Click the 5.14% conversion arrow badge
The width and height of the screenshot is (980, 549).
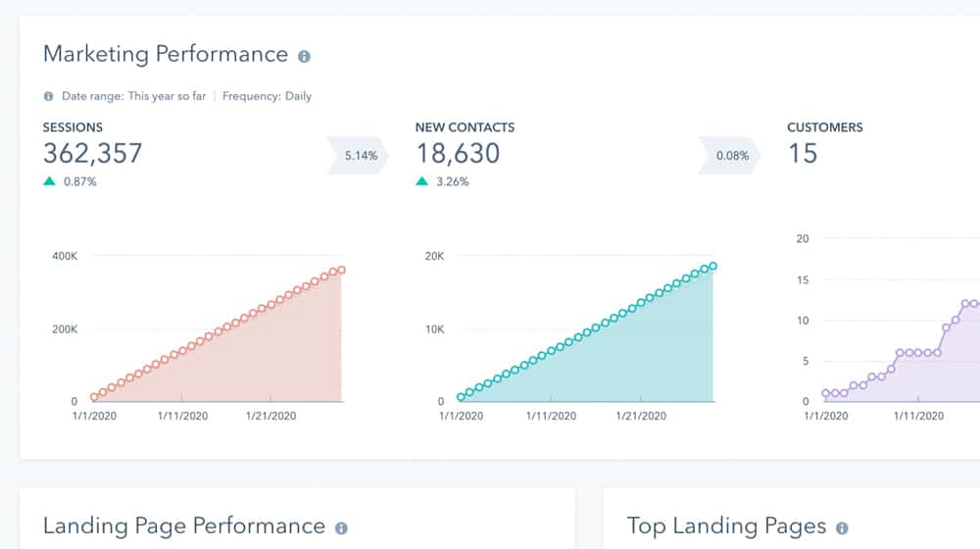(x=358, y=155)
